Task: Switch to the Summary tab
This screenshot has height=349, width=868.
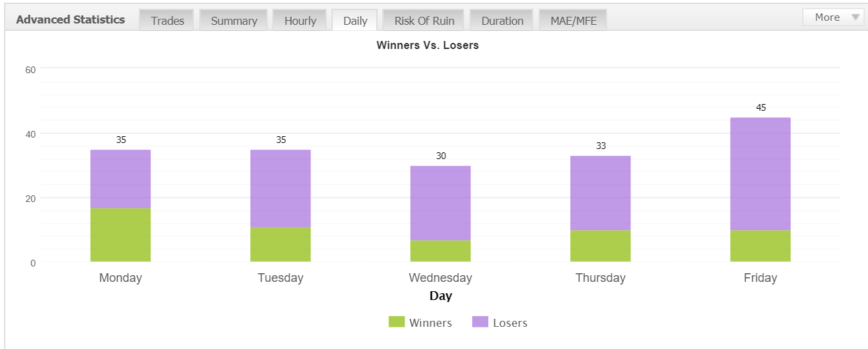Action: [233, 20]
